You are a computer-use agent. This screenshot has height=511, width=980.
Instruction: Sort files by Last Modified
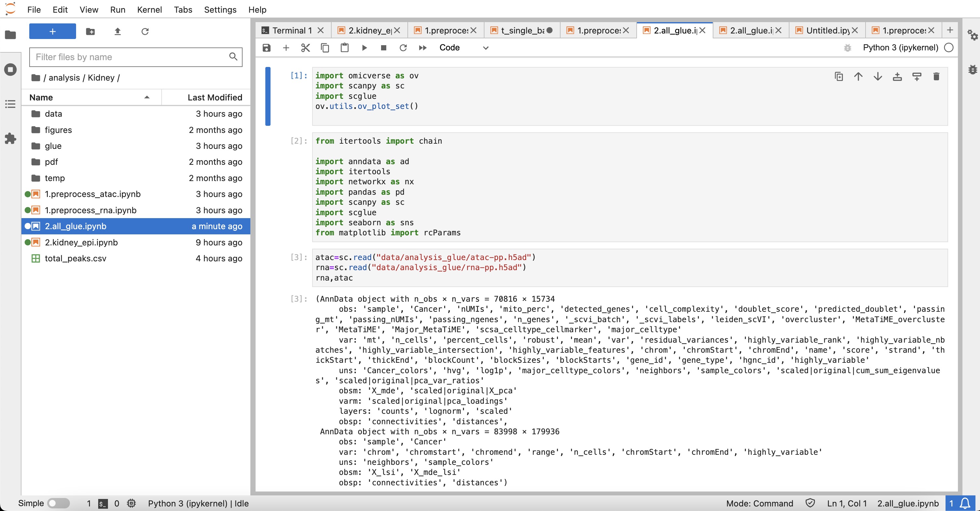coord(215,97)
